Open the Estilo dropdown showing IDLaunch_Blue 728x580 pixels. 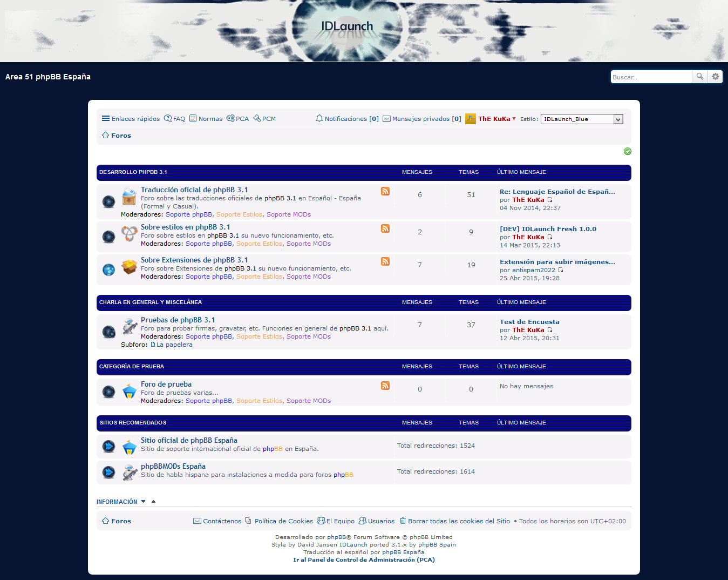(x=582, y=119)
